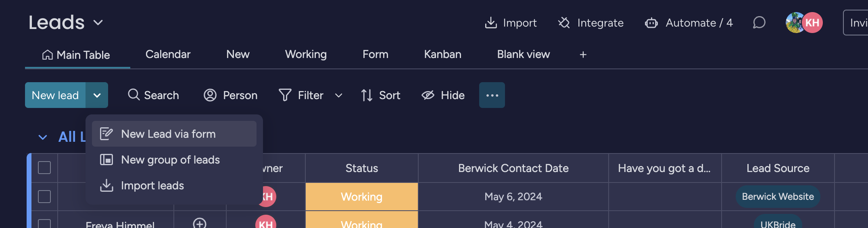This screenshot has width=868, height=228.
Task: Open the board conversation speech bubble icon
Action: tap(759, 23)
